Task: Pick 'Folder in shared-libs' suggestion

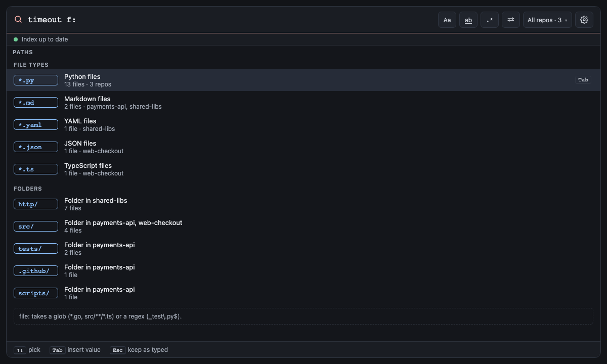Action: 303,204
